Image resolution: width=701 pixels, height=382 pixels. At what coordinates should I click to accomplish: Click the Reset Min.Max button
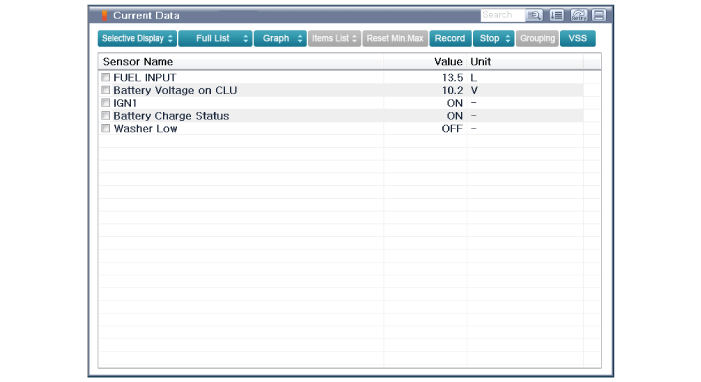pos(395,38)
